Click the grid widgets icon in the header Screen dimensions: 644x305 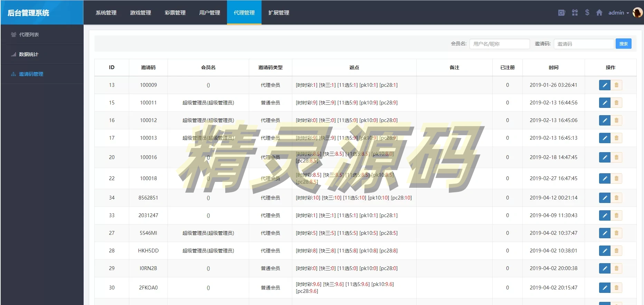575,12
